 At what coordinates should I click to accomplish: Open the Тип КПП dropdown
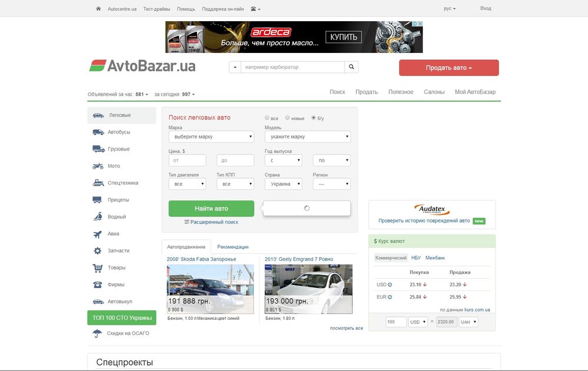pos(235,184)
